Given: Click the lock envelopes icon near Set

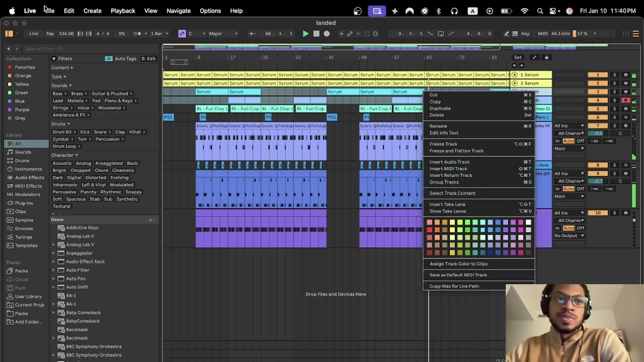Looking at the screenshot, I should pos(546,57).
